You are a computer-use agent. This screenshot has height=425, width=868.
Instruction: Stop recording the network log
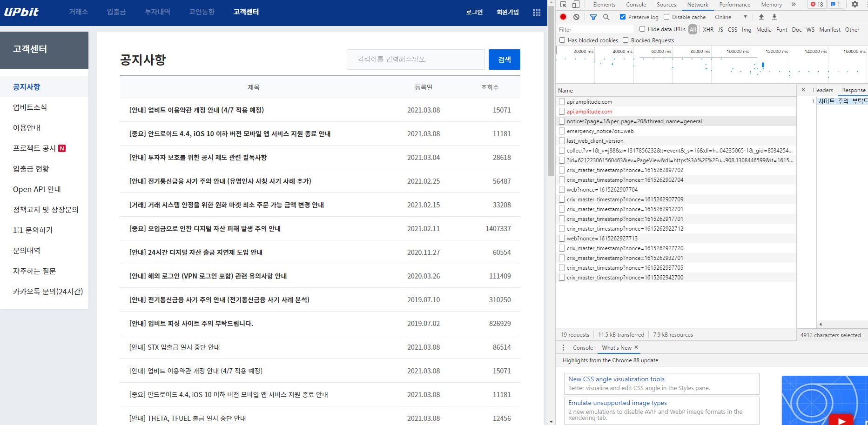point(563,17)
